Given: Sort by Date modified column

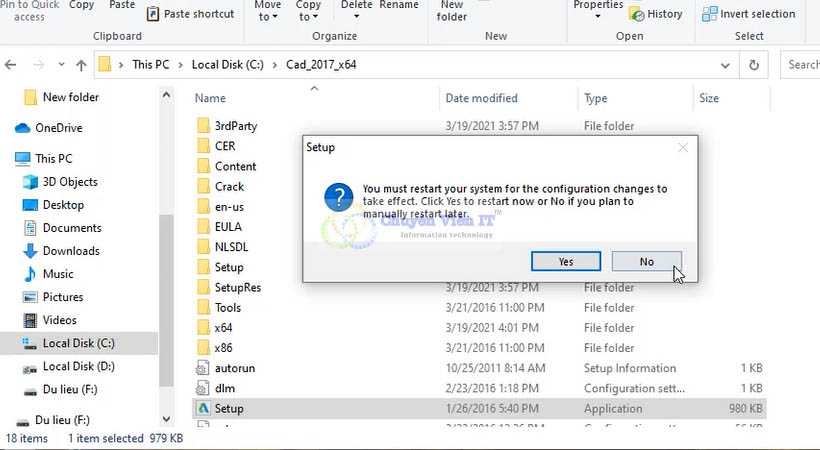Looking at the screenshot, I should click(x=481, y=98).
